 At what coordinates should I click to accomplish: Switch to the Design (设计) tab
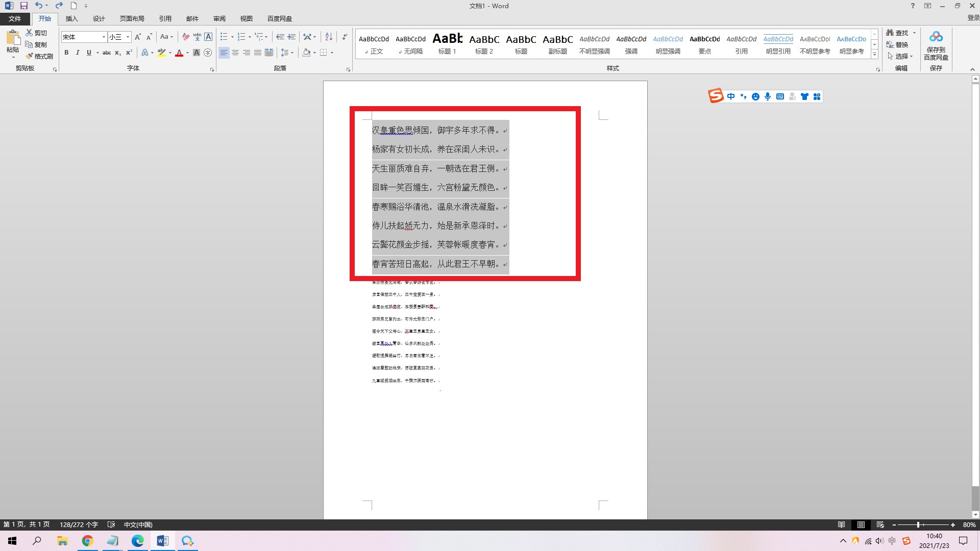tap(99, 18)
